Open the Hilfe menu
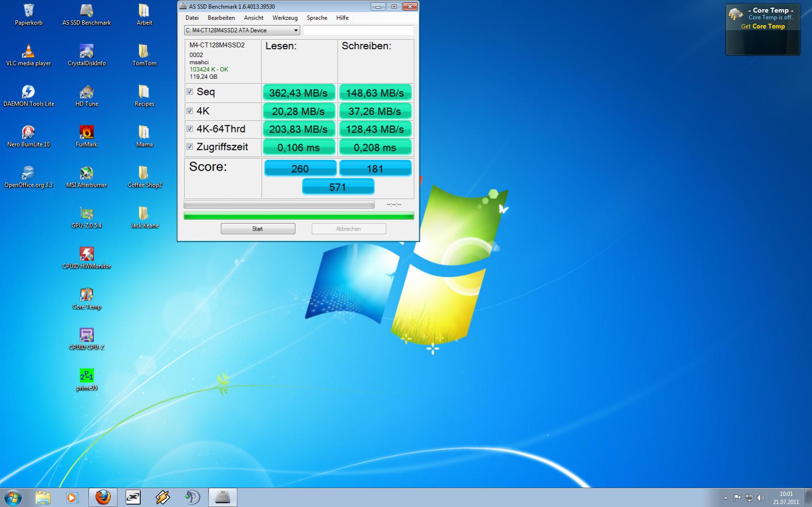Viewport: 812px width, 507px height. coord(342,18)
